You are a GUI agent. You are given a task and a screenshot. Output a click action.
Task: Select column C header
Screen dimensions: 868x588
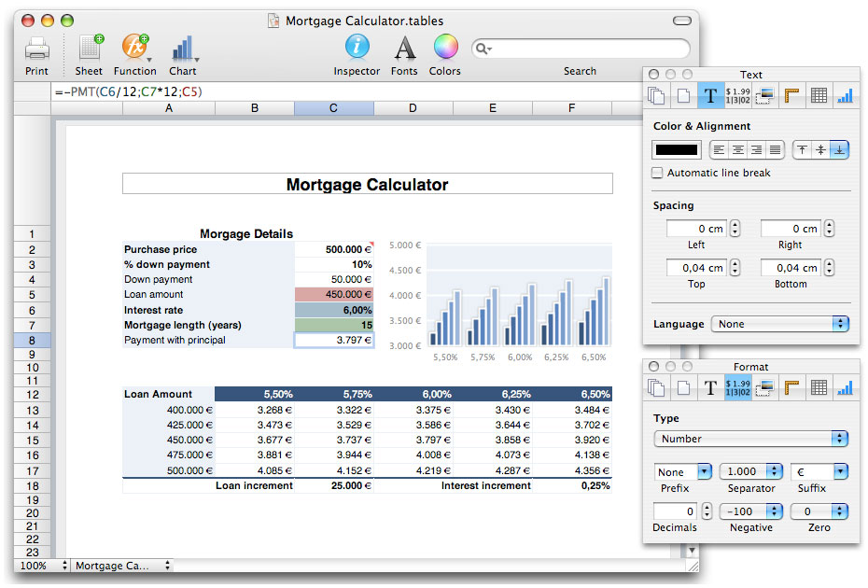(x=334, y=108)
